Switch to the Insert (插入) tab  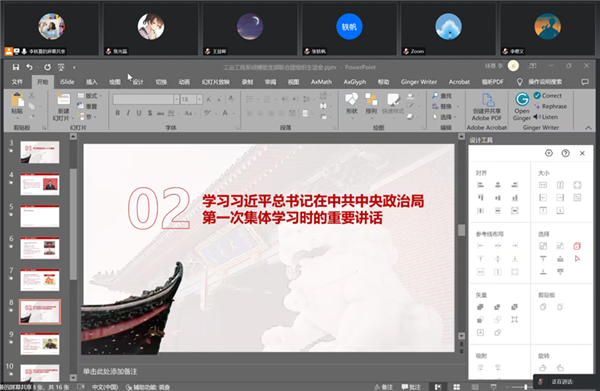click(91, 82)
